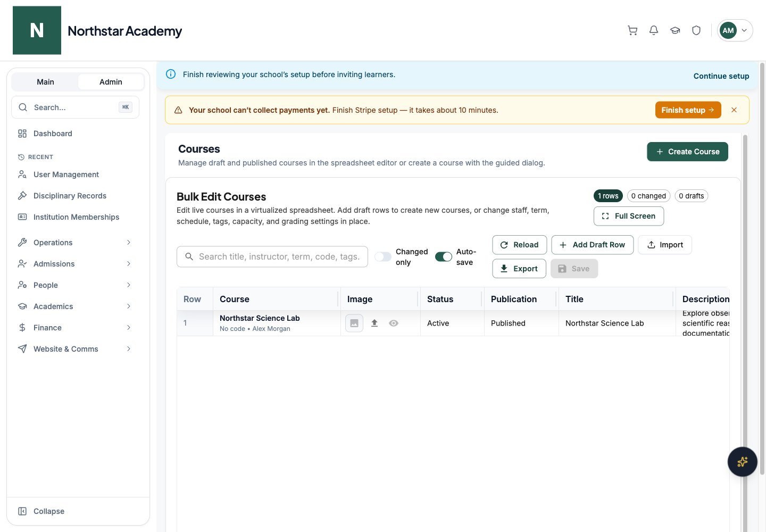Click the Import button
The width and height of the screenshot is (766, 532).
[x=665, y=245]
